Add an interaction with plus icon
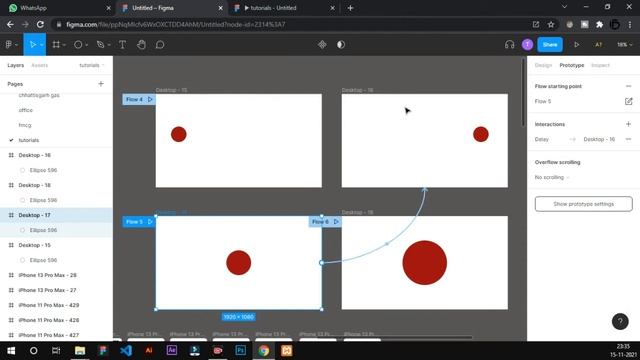 tap(628, 124)
